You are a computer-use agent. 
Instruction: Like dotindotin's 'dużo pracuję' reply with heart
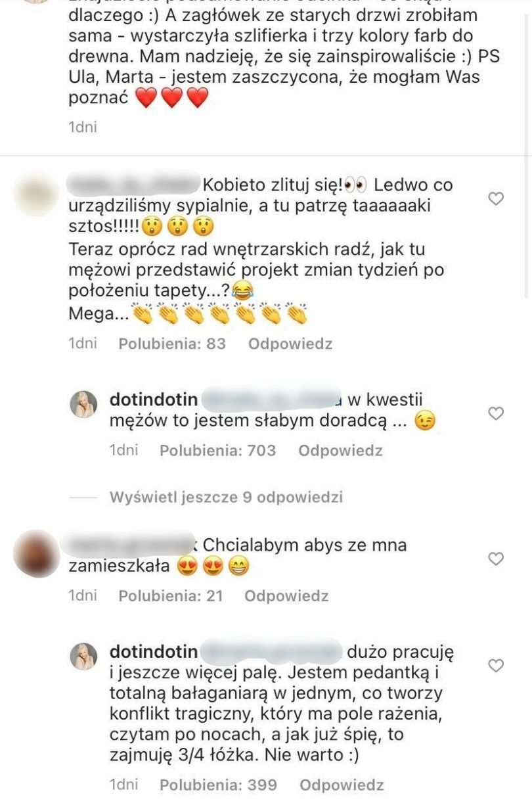click(496, 666)
